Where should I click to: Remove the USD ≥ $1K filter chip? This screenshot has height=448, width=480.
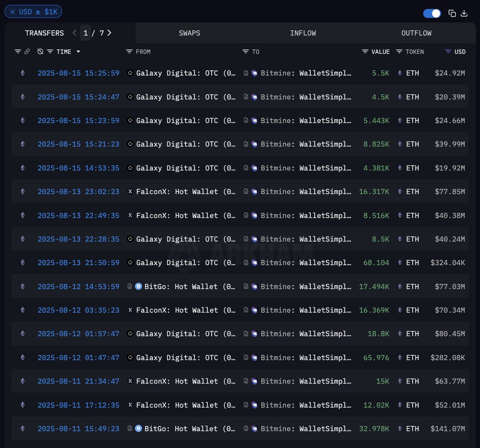coord(12,12)
